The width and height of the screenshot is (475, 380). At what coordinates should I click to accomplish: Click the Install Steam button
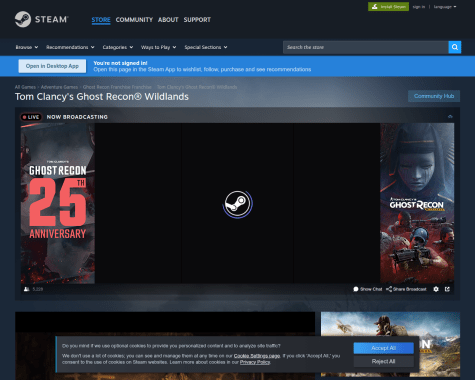click(x=388, y=7)
